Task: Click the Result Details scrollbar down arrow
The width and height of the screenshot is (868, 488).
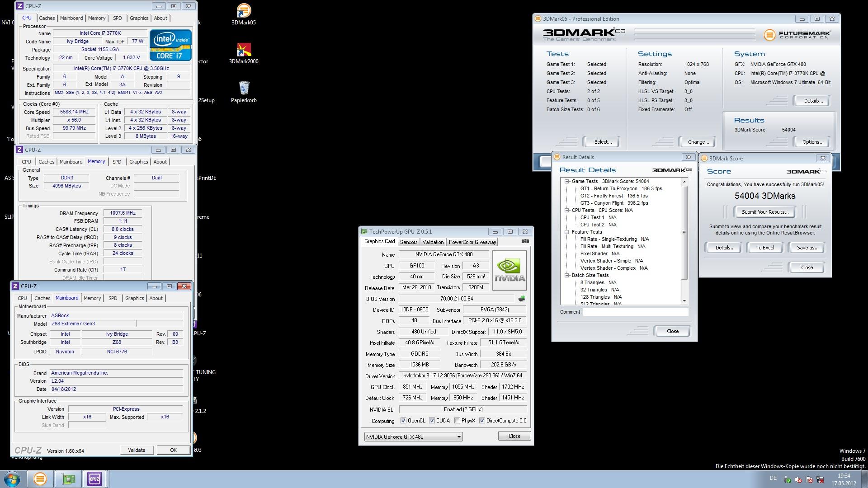Action: 684,301
